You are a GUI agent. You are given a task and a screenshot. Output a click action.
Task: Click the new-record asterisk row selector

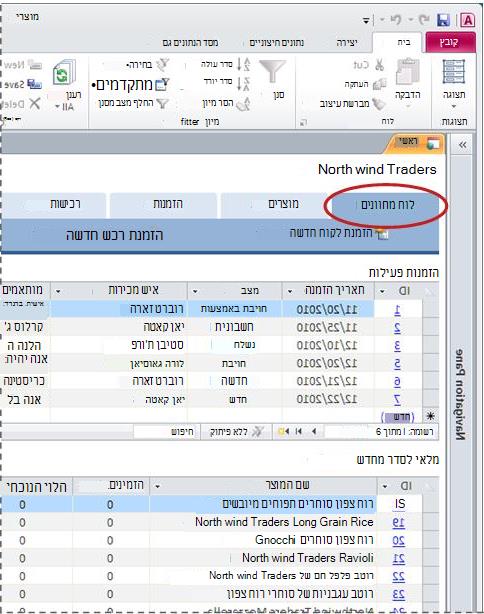[431, 416]
